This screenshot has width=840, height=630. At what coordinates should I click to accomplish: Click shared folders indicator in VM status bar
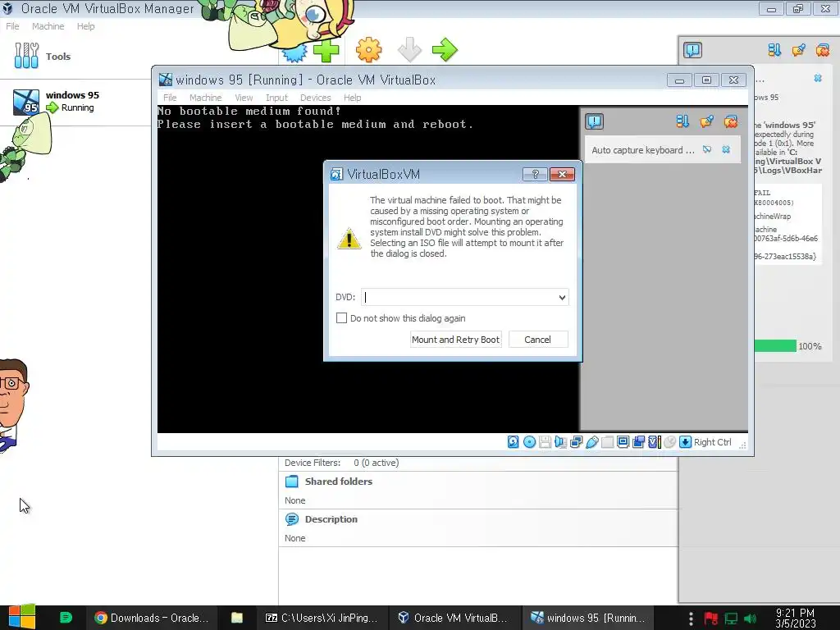point(608,442)
